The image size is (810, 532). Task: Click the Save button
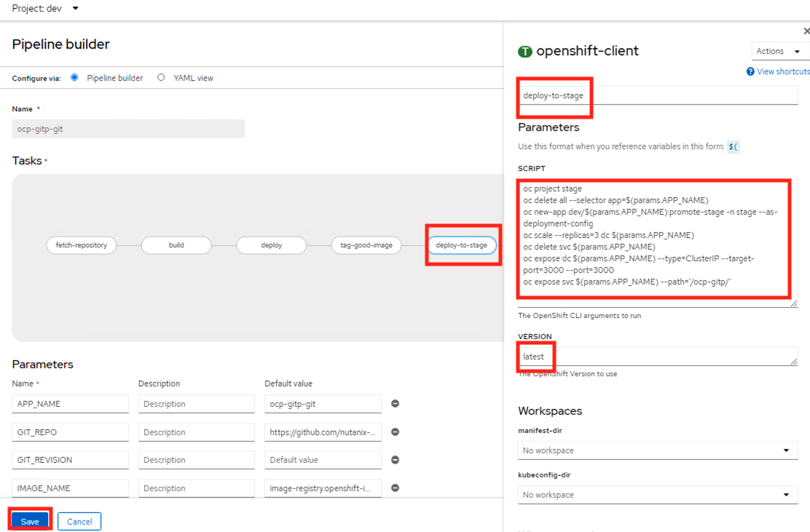click(30, 521)
